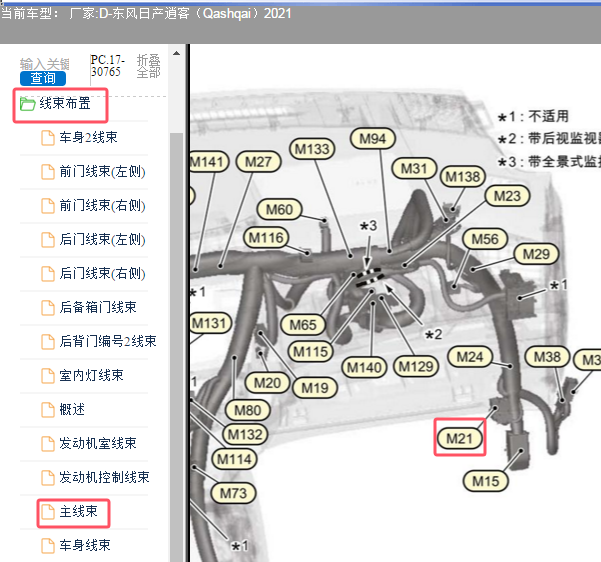
Task: Click connector label M65
Action: [x=303, y=325]
